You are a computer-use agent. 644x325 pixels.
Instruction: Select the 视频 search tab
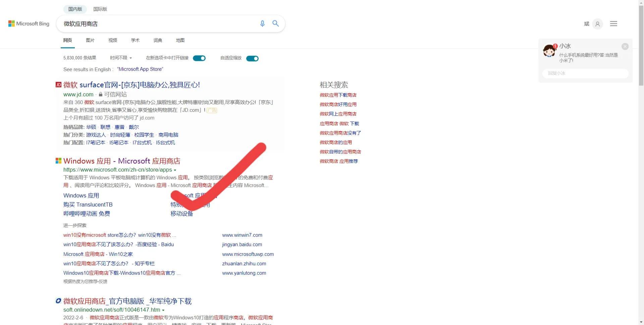pos(113,40)
